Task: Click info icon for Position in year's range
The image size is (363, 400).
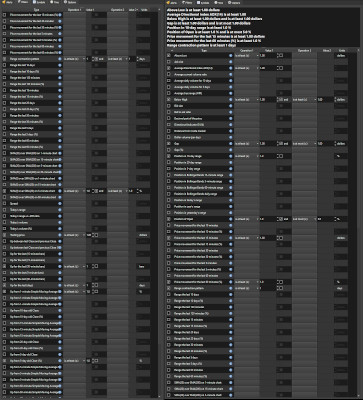Action: pyautogui.click(x=231, y=207)
